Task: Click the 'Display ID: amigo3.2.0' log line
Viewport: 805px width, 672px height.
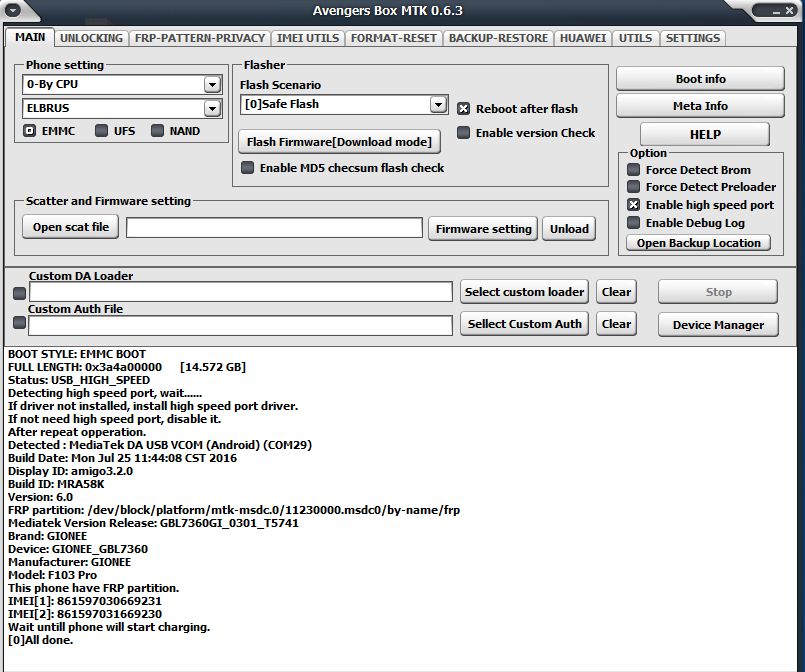Action: 70,471
